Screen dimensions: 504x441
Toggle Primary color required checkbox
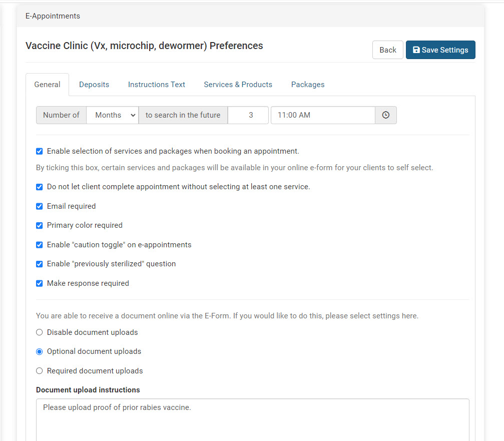40,225
